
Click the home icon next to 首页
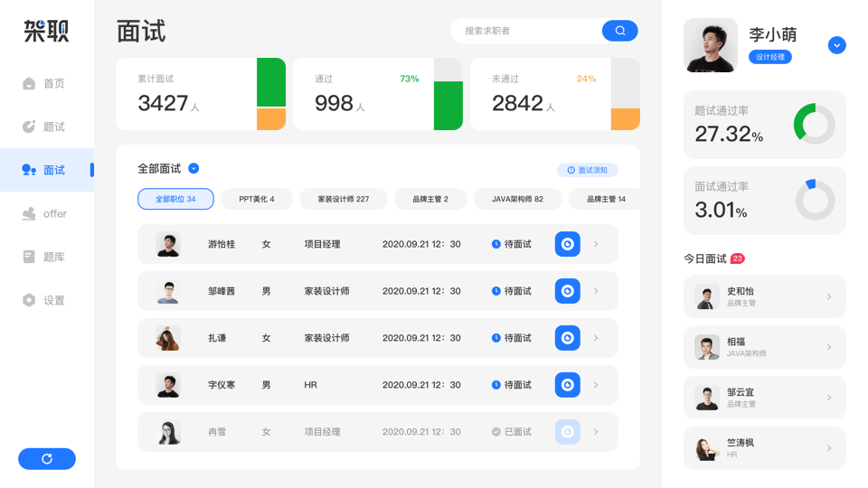(29, 83)
